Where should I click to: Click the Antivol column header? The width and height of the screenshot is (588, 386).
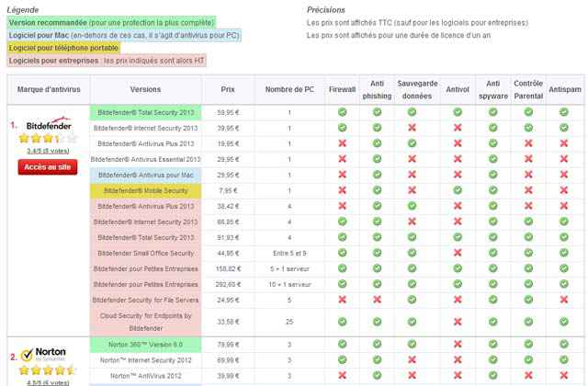click(458, 89)
